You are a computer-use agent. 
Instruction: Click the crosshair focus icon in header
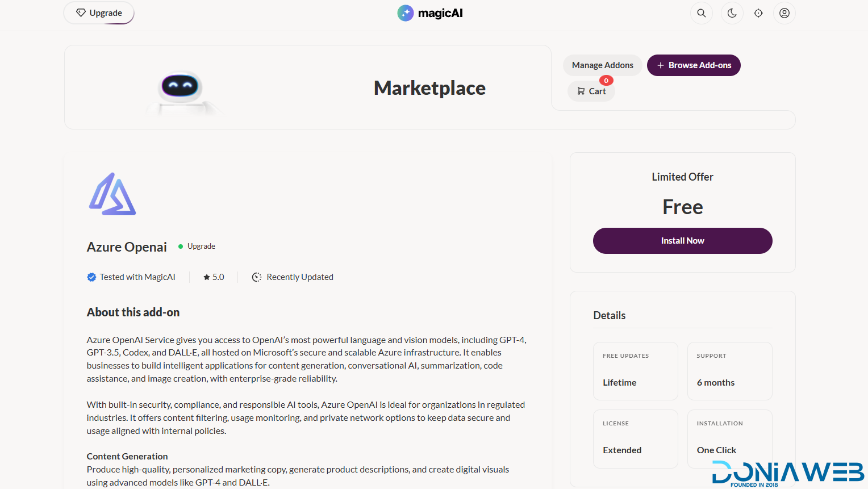(758, 13)
